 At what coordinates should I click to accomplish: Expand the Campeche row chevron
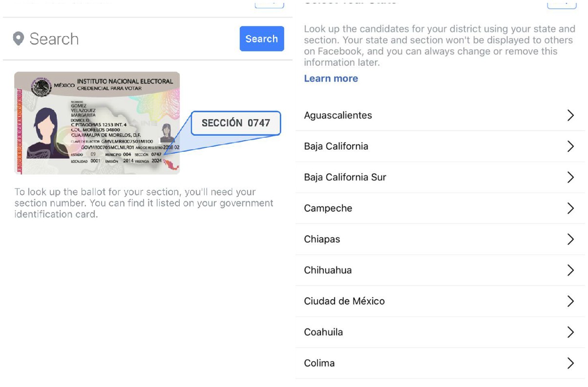pos(570,208)
